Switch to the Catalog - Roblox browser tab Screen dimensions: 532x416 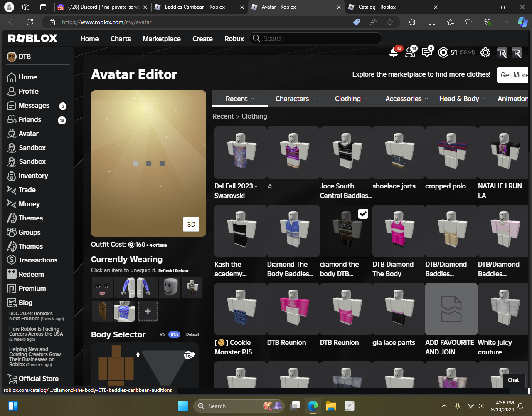click(393, 7)
